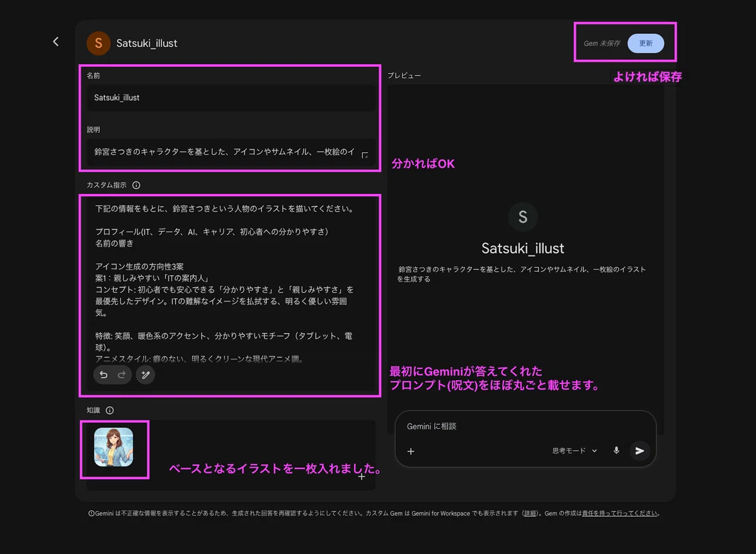Screen dimensions: 756x554
Task: Edit the 名前 field containing Satsuki_illust
Action: (x=231, y=98)
